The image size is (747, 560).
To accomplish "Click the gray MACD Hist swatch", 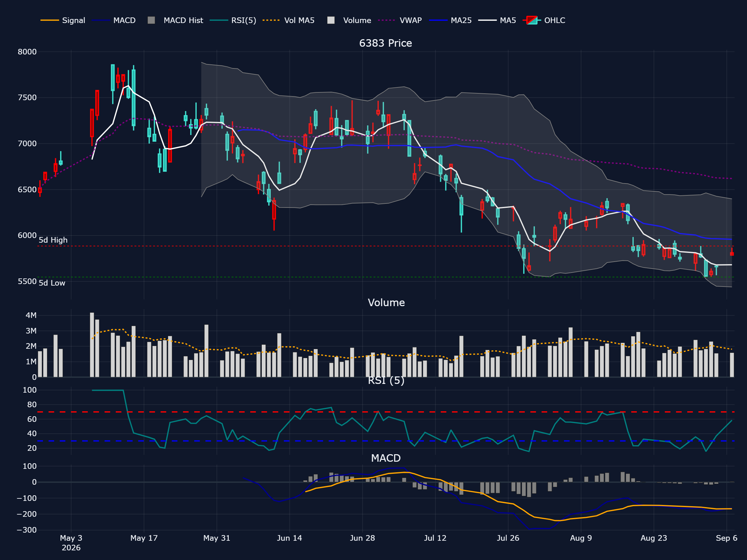I will click(151, 20).
